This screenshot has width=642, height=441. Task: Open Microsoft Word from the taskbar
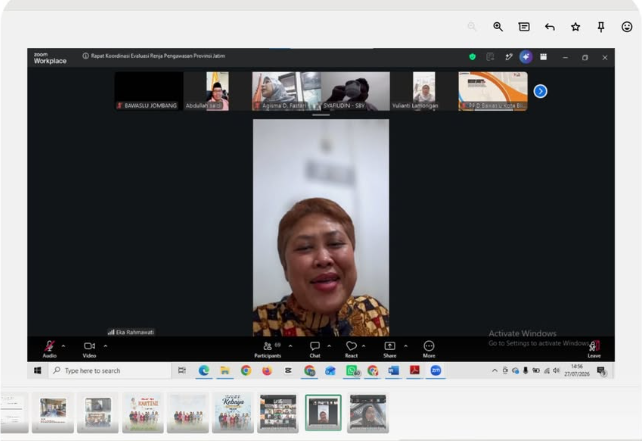tap(393, 371)
